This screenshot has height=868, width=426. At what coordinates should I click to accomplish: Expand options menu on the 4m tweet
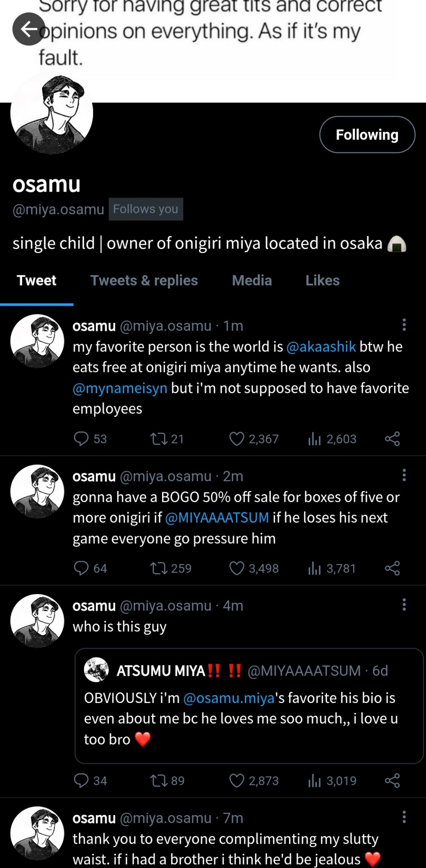(x=404, y=604)
